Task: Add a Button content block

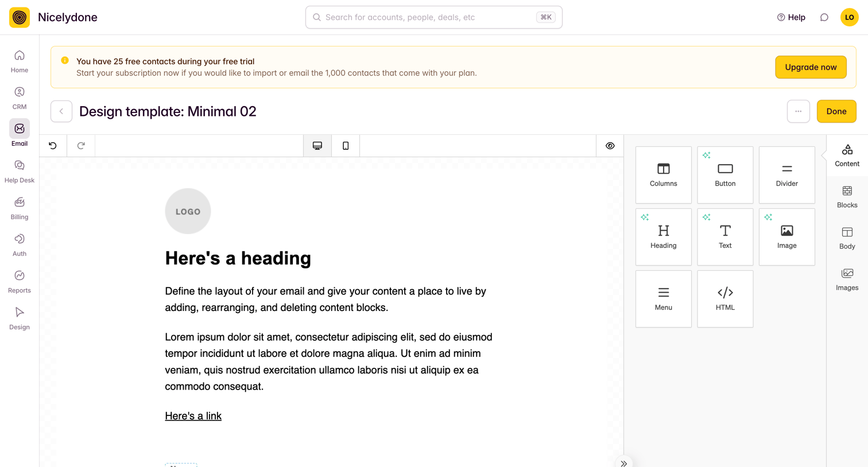Action: pyautogui.click(x=725, y=175)
